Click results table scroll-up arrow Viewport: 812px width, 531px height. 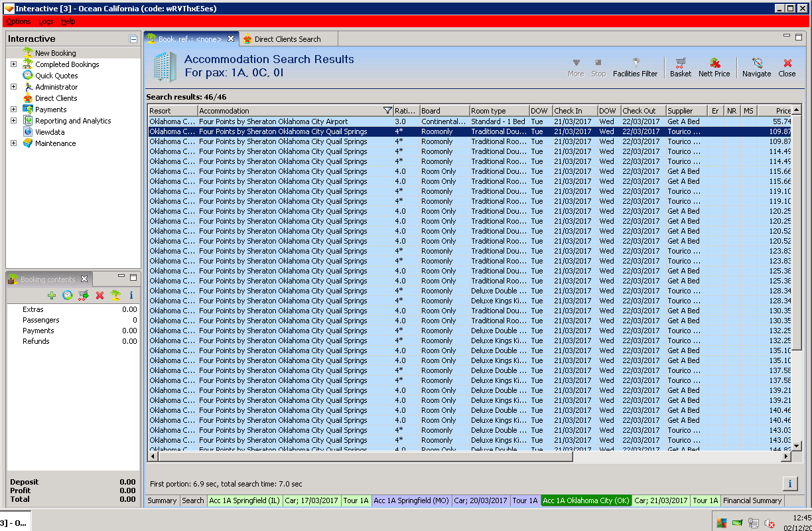click(797, 110)
